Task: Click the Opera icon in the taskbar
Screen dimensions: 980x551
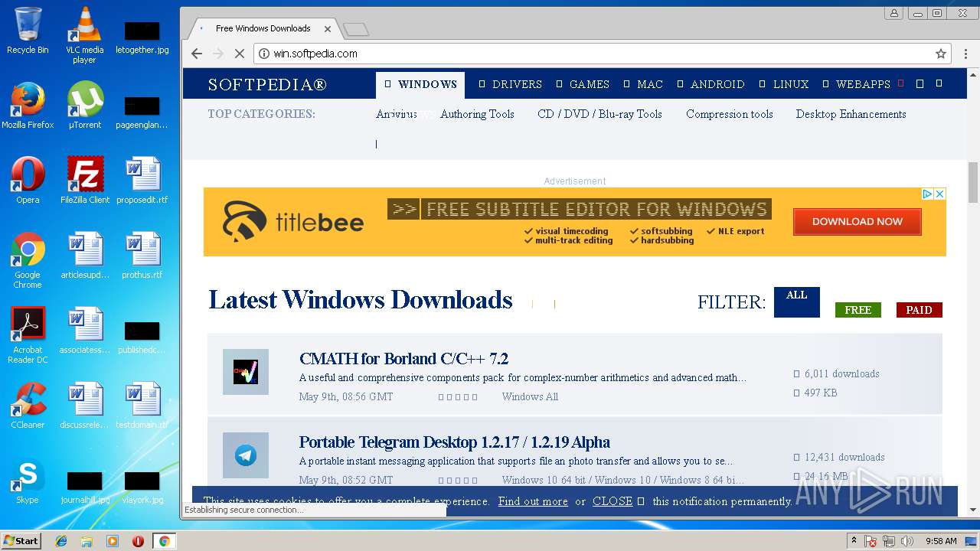Action: pyautogui.click(x=138, y=541)
